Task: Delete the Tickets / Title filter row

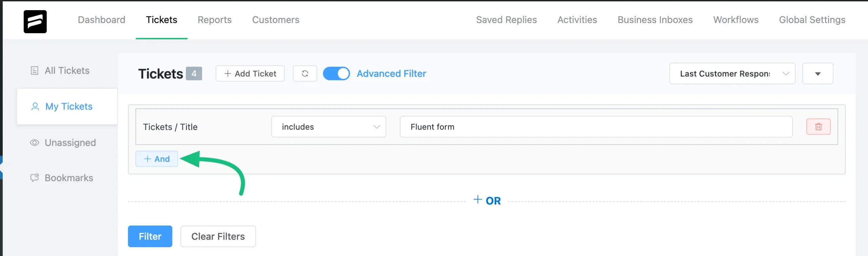Action: (x=818, y=127)
